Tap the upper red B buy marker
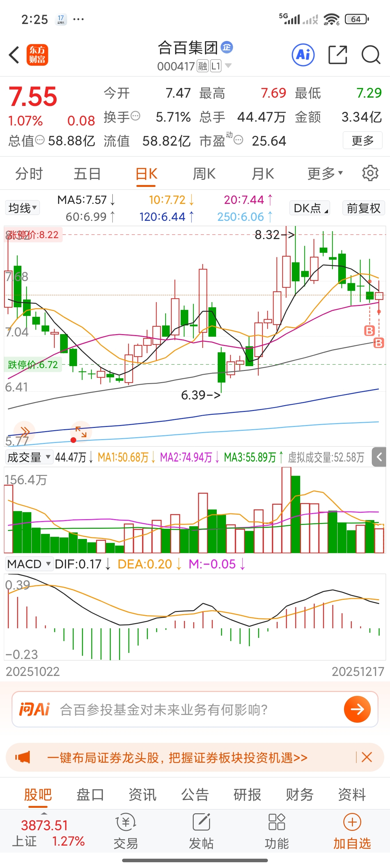Screen dimensions: 390x868 (x=370, y=331)
